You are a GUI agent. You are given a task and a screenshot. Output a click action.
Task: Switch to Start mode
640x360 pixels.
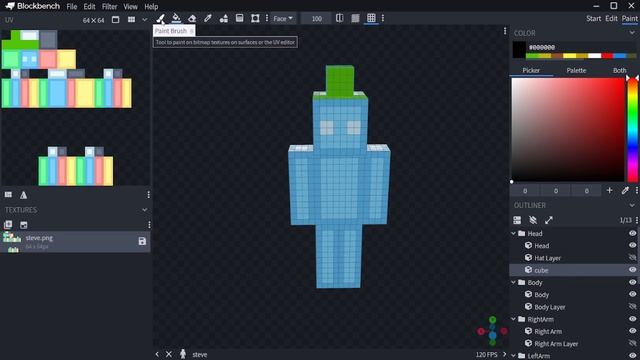pyautogui.click(x=594, y=18)
